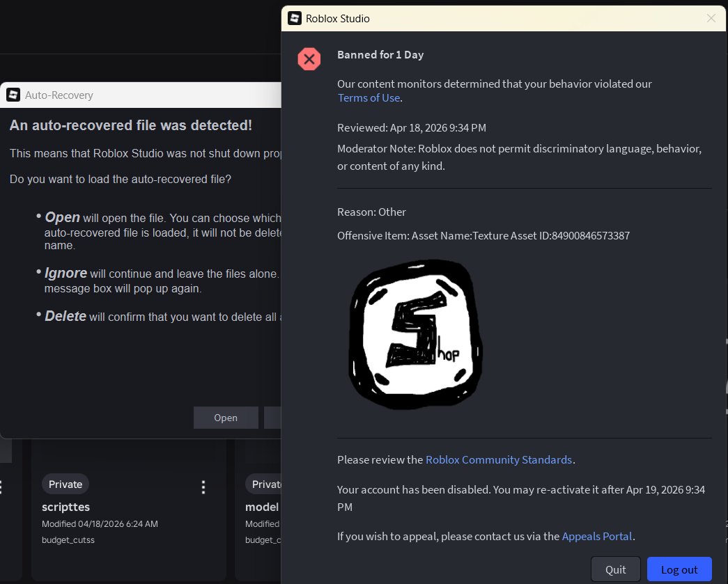The height and width of the screenshot is (584, 728).
Task: Click the Moderator Note paragraph
Action: (520, 157)
